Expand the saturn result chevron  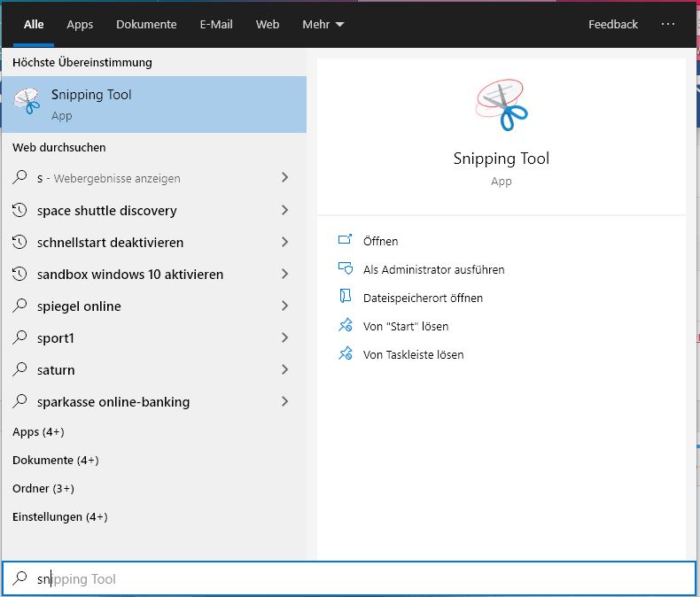[284, 369]
